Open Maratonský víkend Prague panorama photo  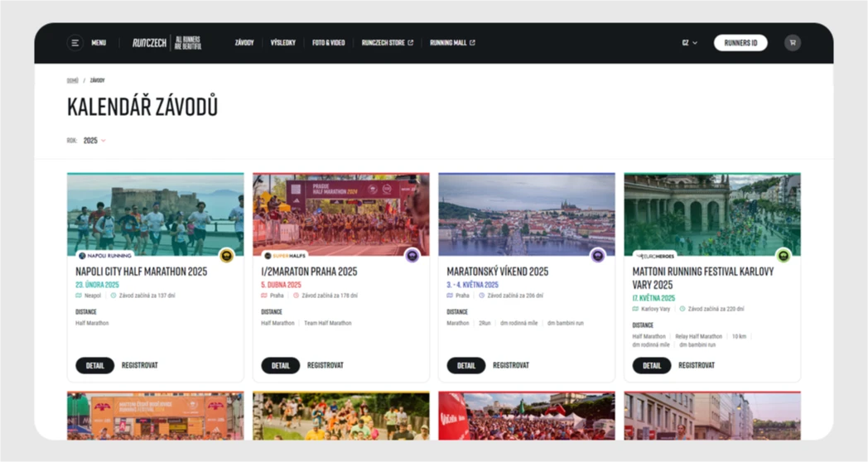[527, 214]
